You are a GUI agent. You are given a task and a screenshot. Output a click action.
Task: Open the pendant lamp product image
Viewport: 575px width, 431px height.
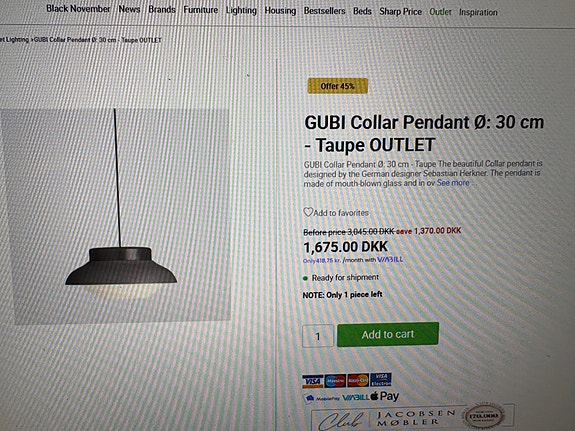(x=116, y=215)
